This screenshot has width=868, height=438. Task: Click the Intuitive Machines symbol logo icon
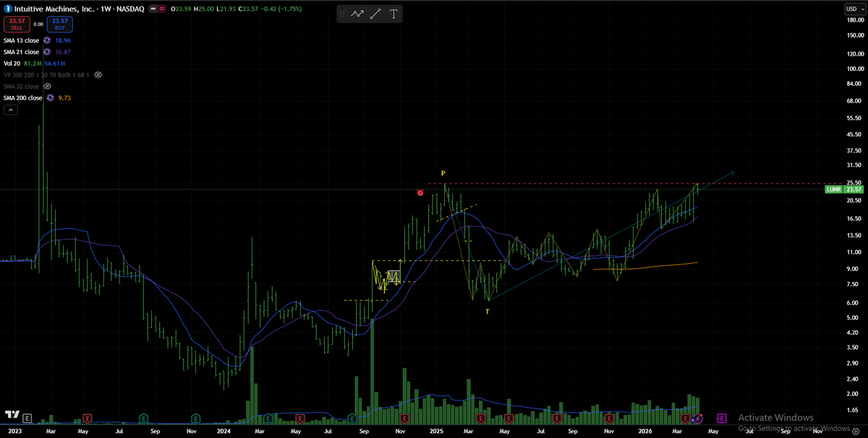[8, 9]
